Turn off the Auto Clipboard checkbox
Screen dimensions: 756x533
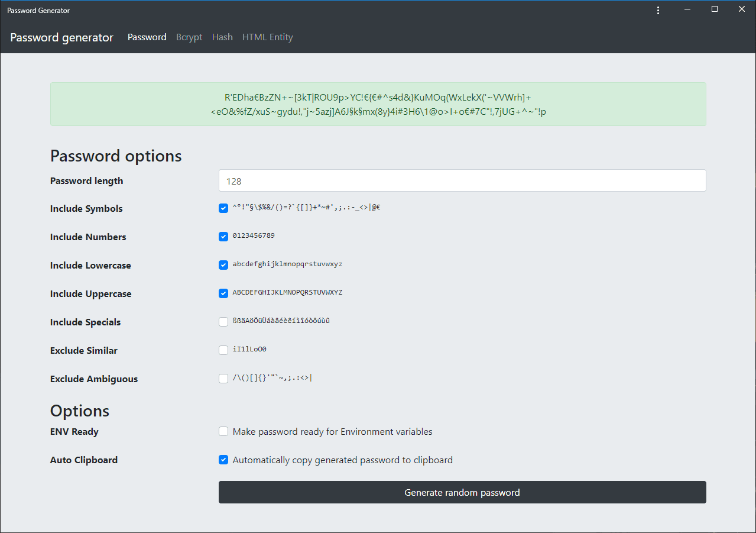coord(223,460)
